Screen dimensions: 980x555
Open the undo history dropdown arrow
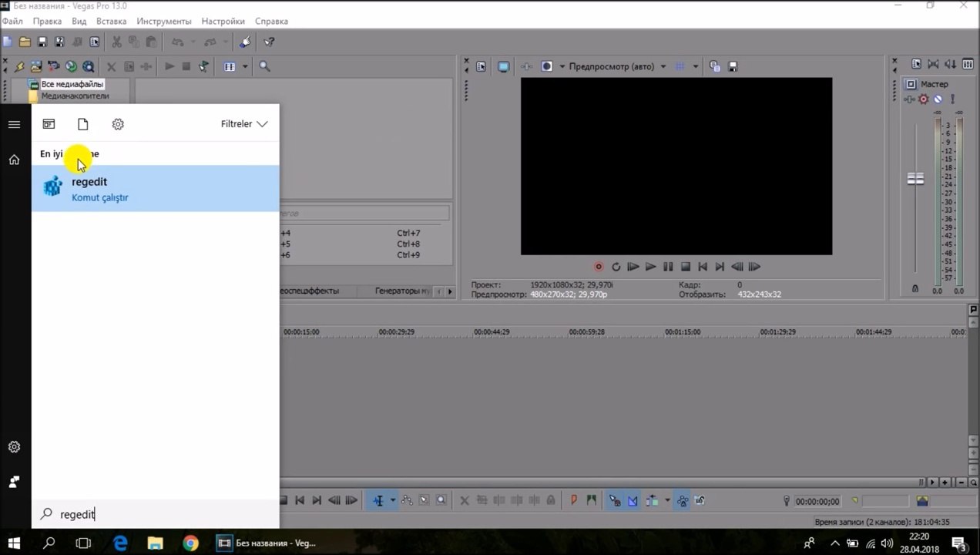pos(193,42)
